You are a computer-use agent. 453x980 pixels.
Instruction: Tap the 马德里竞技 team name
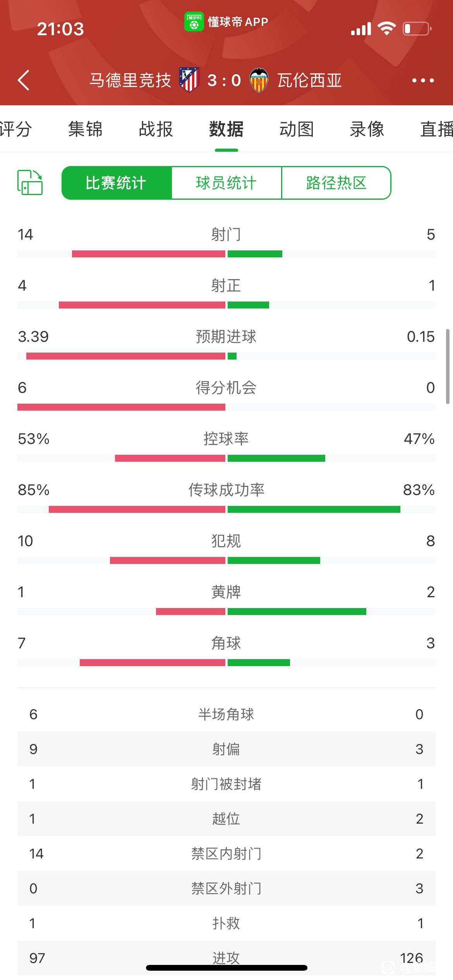130,81
